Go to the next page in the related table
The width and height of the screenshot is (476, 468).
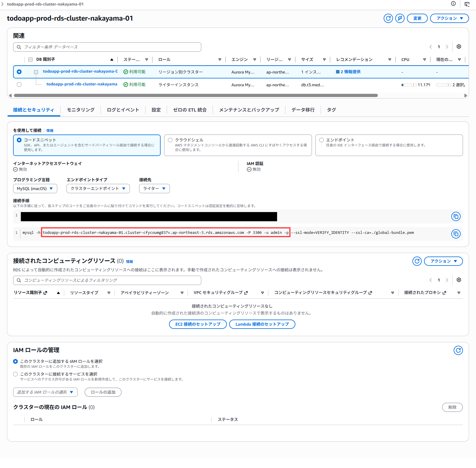coord(447,47)
